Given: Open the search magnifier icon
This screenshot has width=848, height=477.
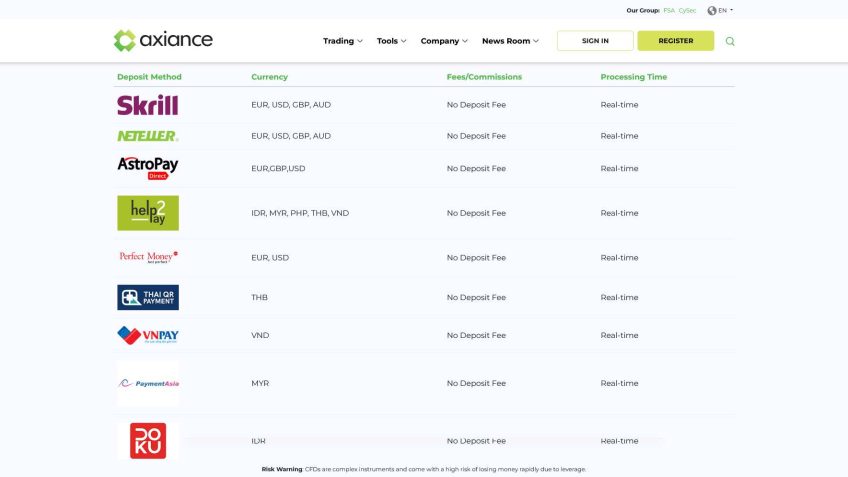Looking at the screenshot, I should 730,41.
